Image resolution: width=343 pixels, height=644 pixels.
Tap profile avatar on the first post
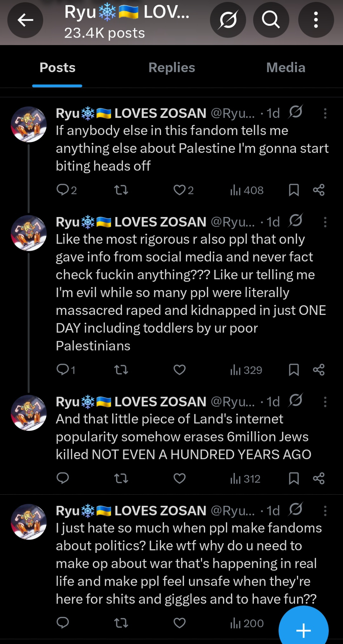click(x=29, y=124)
